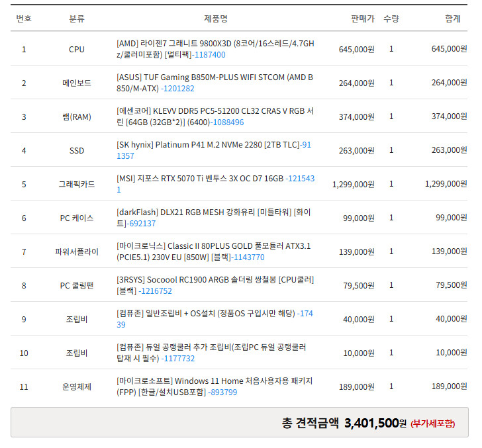Select the SSD category cell

[x=77, y=151]
